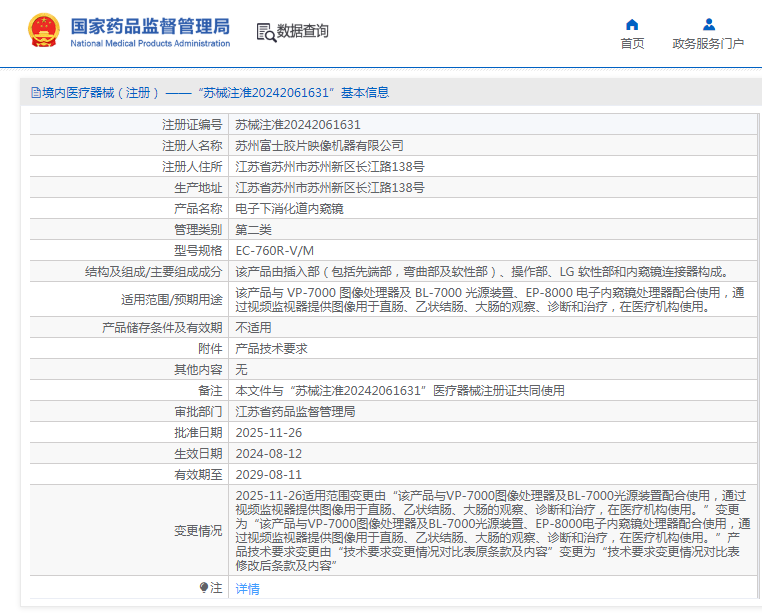Click the 其他内容 label cell
The height and width of the screenshot is (614, 762).
point(129,369)
